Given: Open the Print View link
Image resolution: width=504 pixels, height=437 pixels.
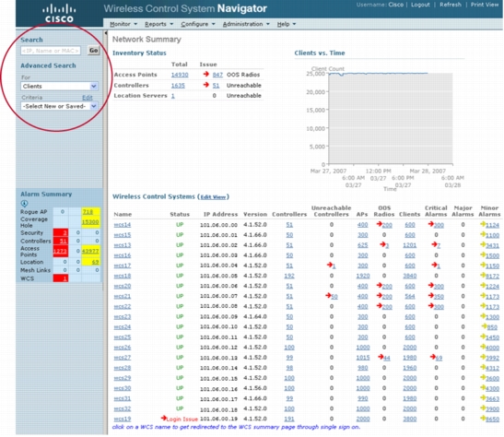Looking at the screenshot, I should (485, 5).
